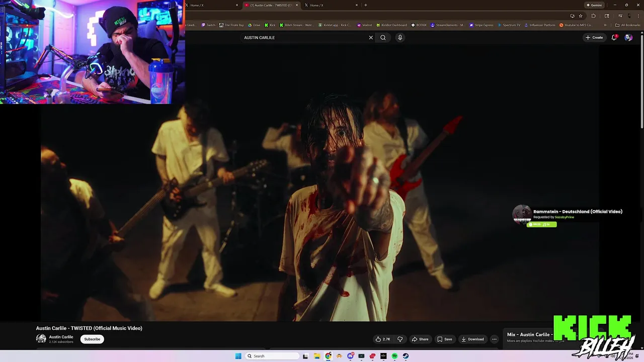This screenshot has height=362, width=644.
Task: Like the video with 2.7K likes
Action: pos(383,339)
